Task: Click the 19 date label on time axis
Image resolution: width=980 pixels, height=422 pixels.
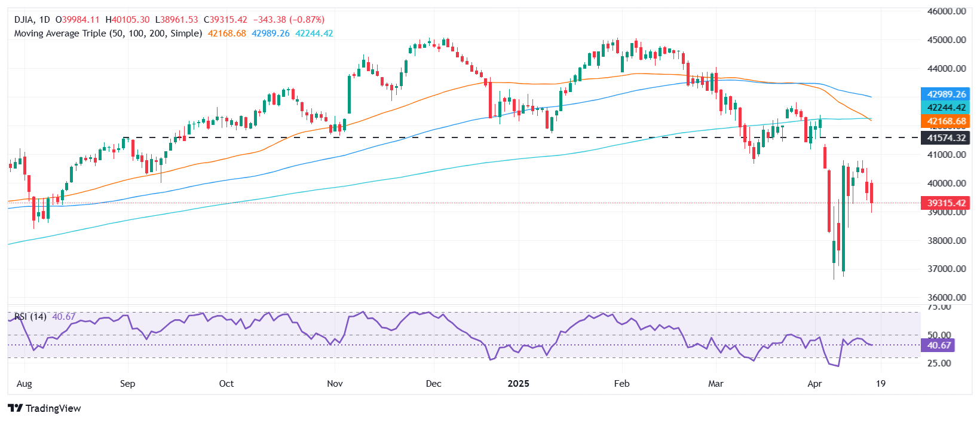Action: pyautogui.click(x=880, y=384)
